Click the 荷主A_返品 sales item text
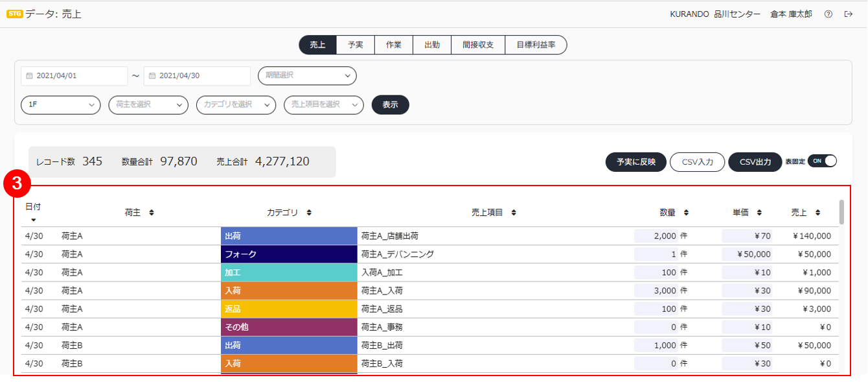Image resolution: width=868 pixels, height=382 pixels. coord(382,309)
